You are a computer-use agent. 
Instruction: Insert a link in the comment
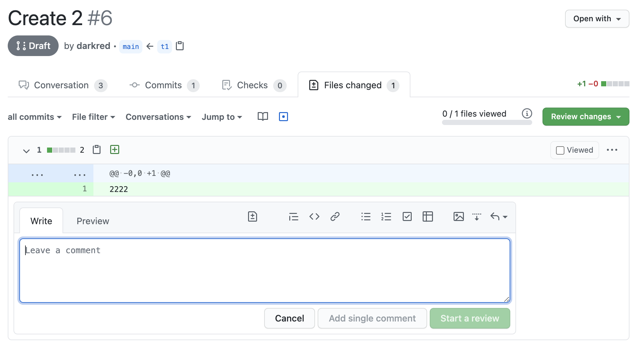335,216
